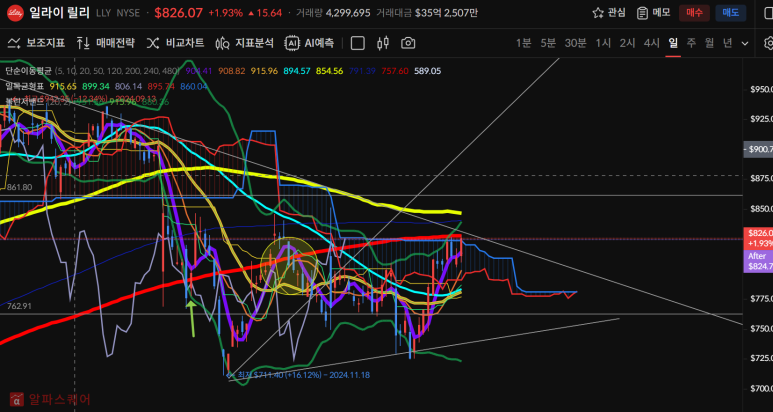Viewport: 773px width, 412px height.
Task: Open chart settings gear icon
Action: click(x=769, y=43)
